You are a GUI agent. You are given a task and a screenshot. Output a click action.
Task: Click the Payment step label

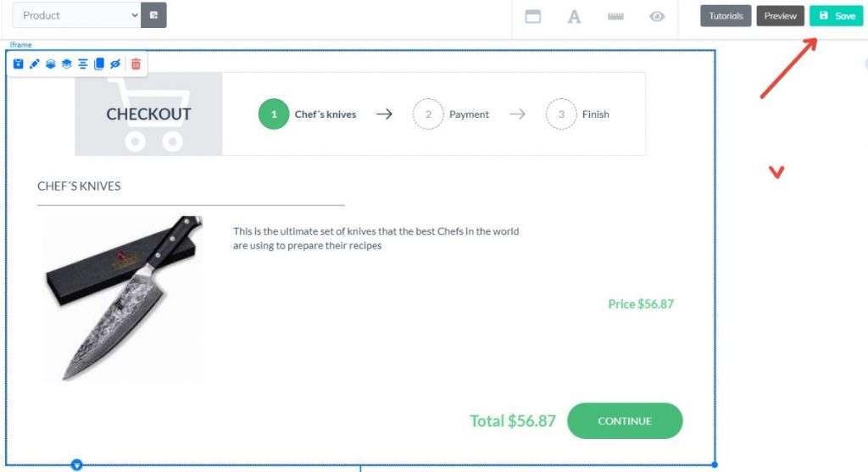point(469,114)
